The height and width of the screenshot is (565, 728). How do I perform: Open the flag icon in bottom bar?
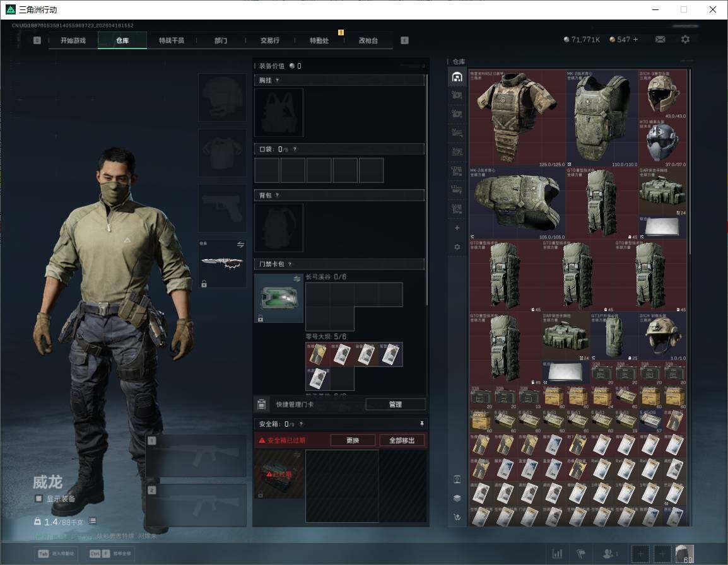[581, 554]
